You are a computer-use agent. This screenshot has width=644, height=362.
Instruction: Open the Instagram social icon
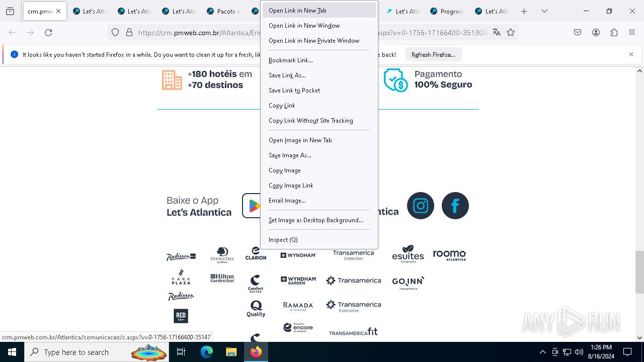[x=421, y=206]
